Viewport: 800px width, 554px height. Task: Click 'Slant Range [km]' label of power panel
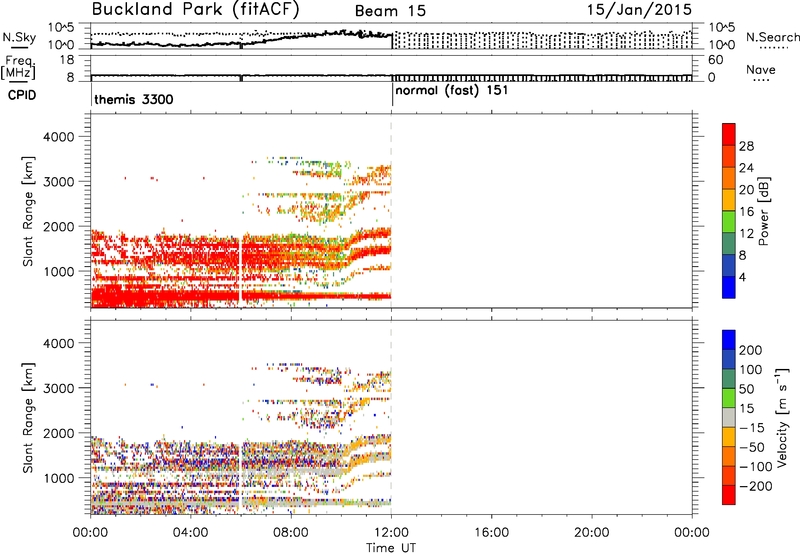pos(28,211)
